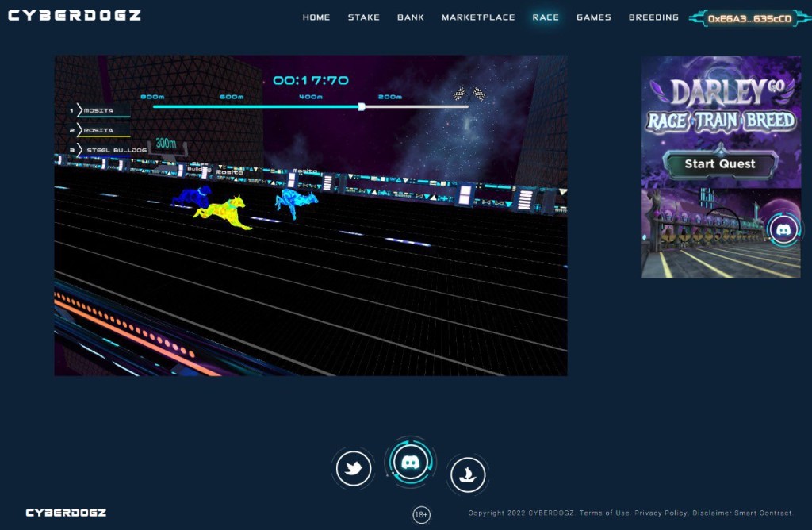Go to the STAKE section

point(364,17)
